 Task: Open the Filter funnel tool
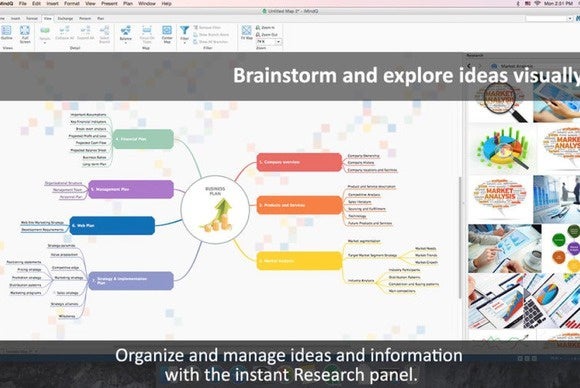(185, 30)
